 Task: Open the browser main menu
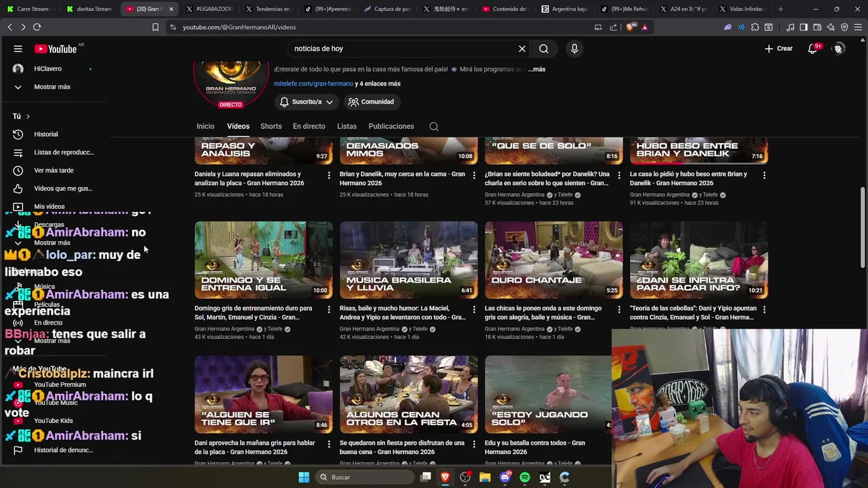coord(858,27)
